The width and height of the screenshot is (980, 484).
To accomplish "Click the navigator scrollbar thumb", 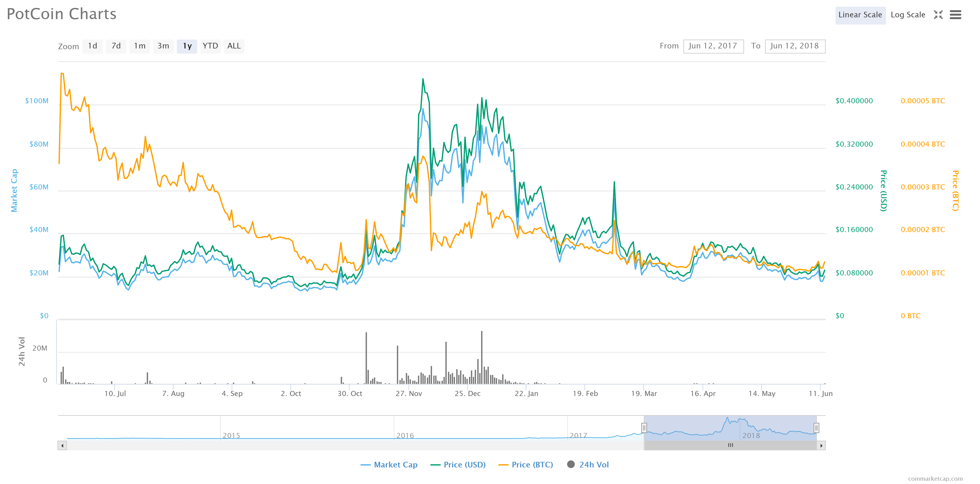I will point(730,445).
